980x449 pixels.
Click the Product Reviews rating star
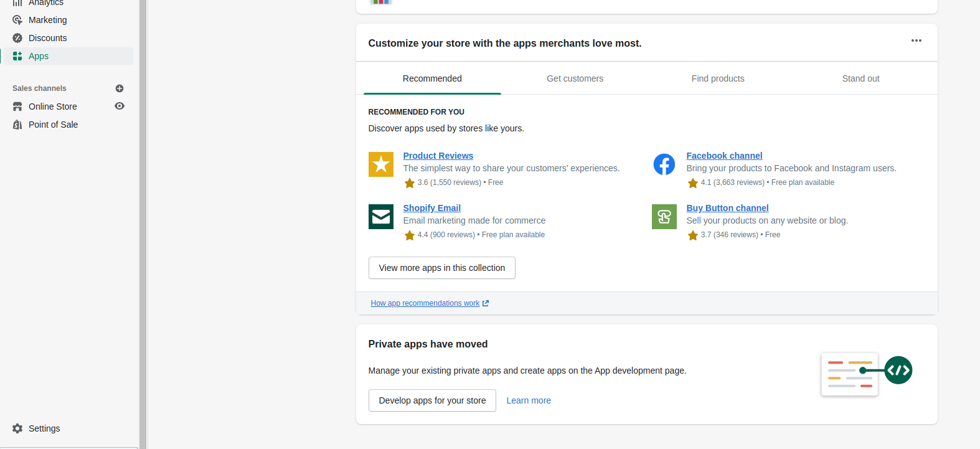(x=409, y=183)
